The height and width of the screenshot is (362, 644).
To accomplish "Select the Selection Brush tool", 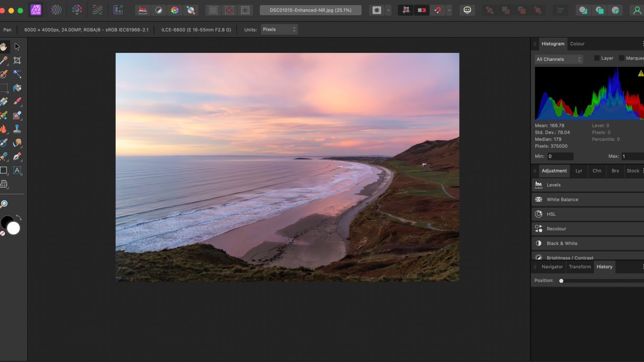I will click(4, 74).
